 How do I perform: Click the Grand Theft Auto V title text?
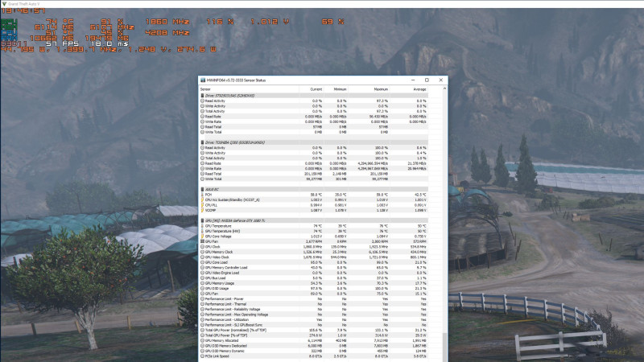[24, 4]
